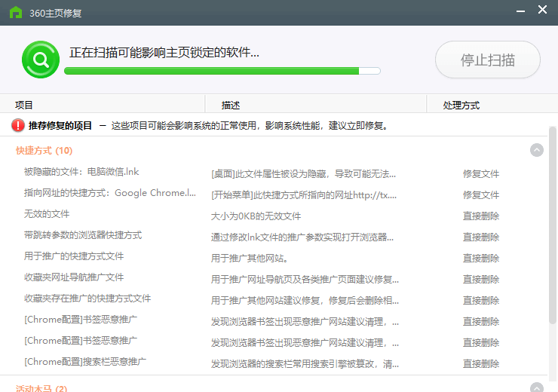The image size is (558, 392).
Task: Select the 收藏夹网址导航推广文件 item
Action: [74, 277]
